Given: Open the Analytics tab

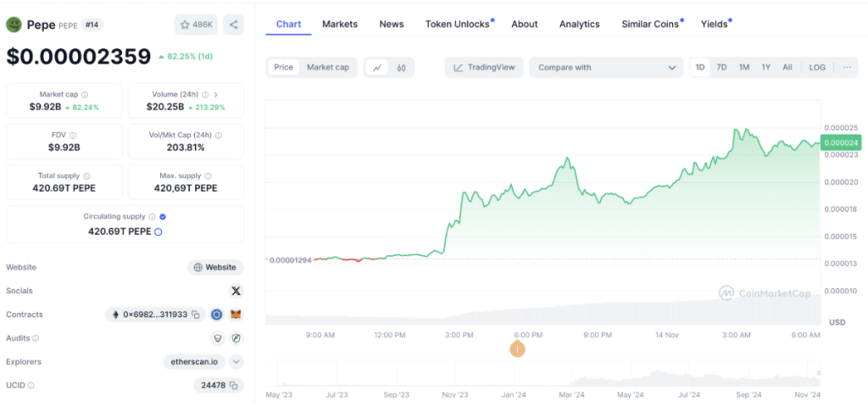Looking at the screenshot, I should click(x=579, y=25).
